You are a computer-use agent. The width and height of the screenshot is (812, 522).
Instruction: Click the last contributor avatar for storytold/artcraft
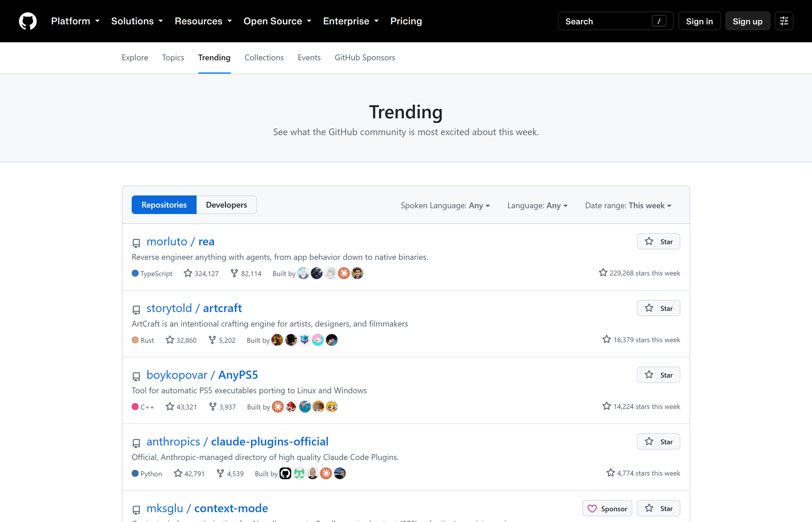tap(332, 340)
